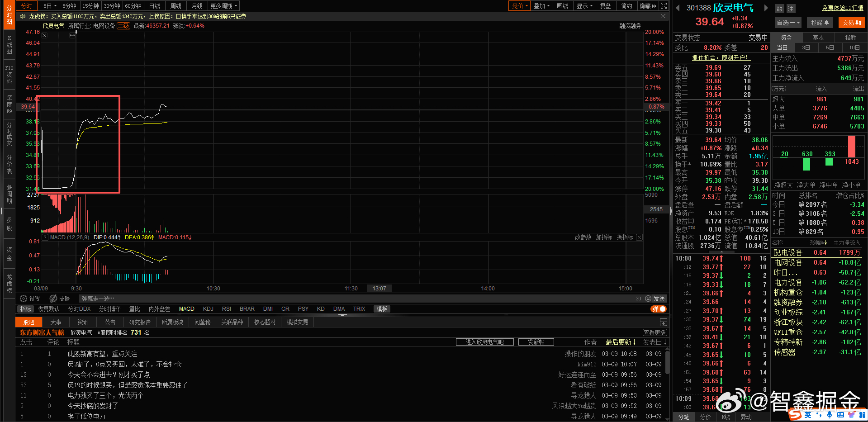This screenshot has width=868, height=422.
Task: Sort posts by 最后更新
Action: (x=621, y=342)
